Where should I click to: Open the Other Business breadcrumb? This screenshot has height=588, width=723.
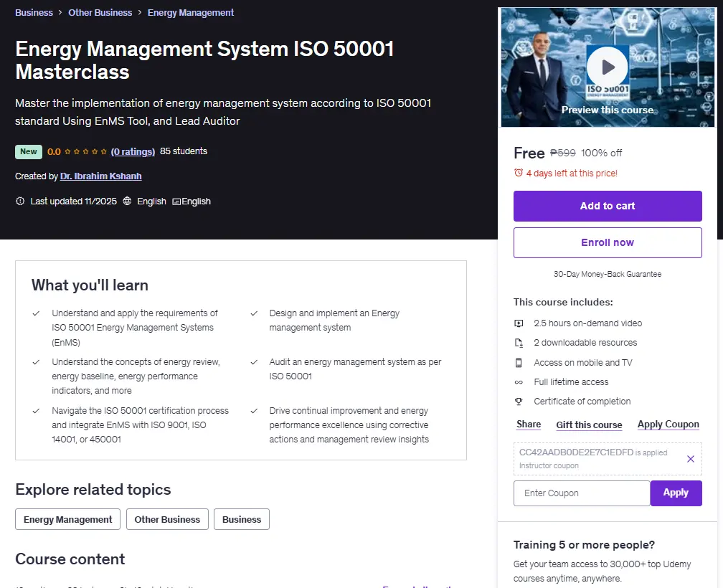(x=100, y=12)
